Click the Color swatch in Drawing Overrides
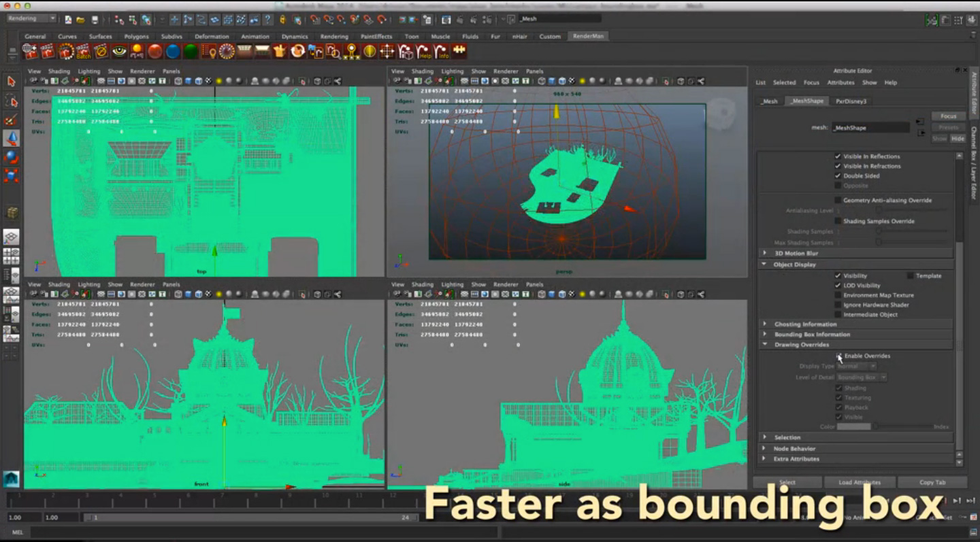Screen dimensions: 980x542 [853, 426]
